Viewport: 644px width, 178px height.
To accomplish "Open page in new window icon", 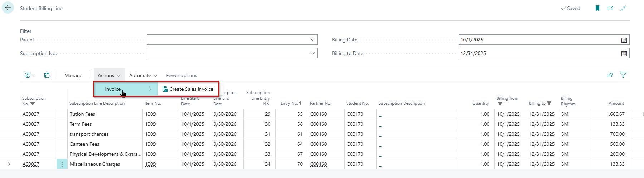I will (610, 8).
